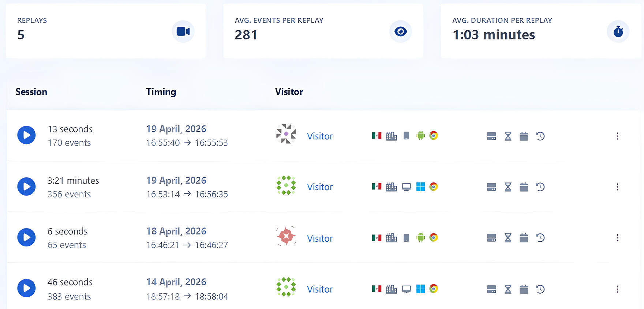
Task: Click visitor avatar in 14 April row
Action: (286, 287)
